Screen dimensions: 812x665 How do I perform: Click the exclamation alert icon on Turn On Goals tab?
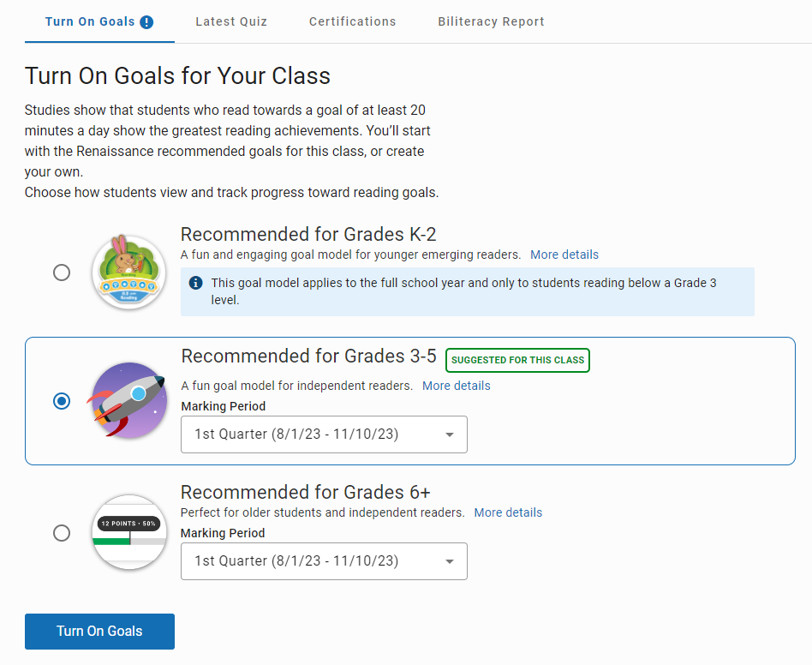click(146, 22)
